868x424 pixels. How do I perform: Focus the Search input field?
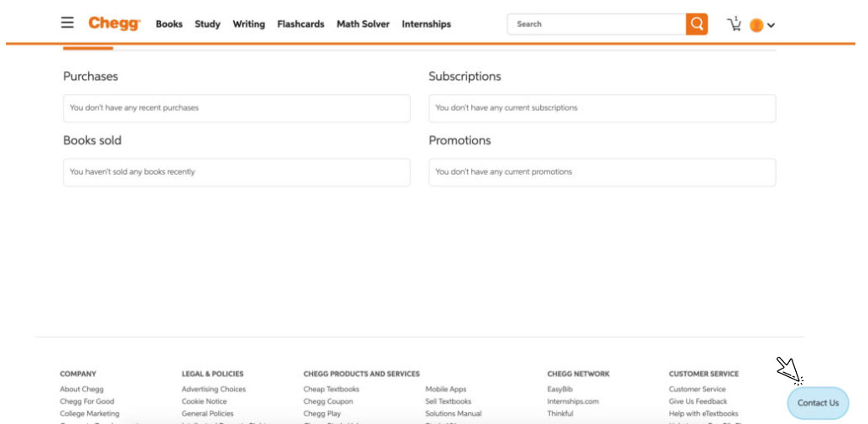(597, 24)
